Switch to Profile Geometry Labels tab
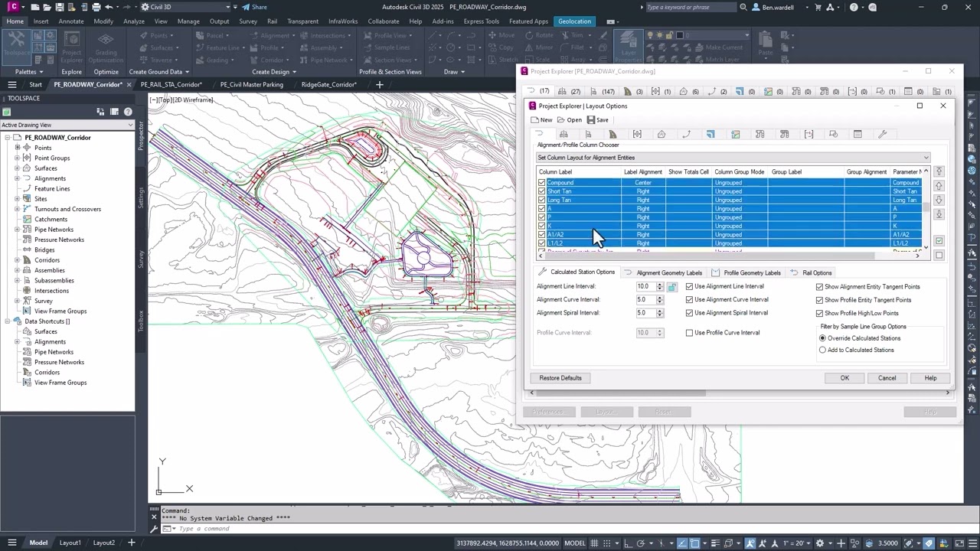 click(x=746, y=272)
